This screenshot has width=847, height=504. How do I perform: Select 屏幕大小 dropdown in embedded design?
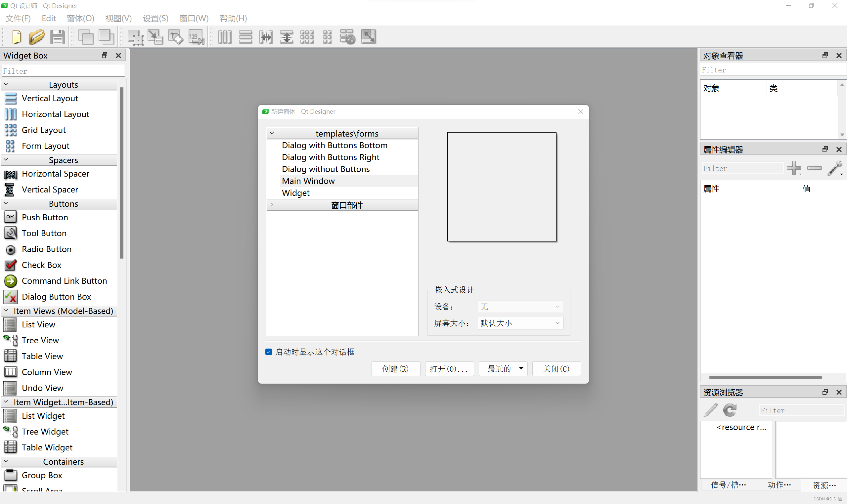click(517, 323)
